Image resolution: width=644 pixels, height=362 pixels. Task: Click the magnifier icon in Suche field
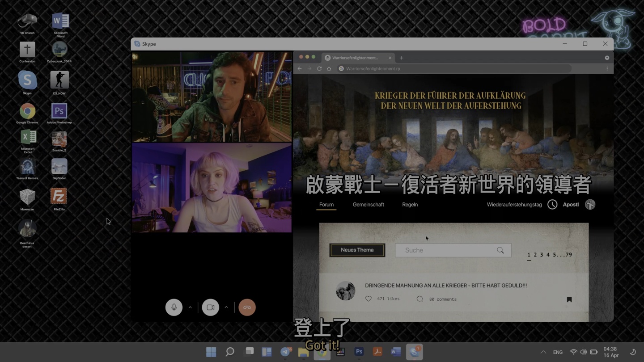[500, 250]
